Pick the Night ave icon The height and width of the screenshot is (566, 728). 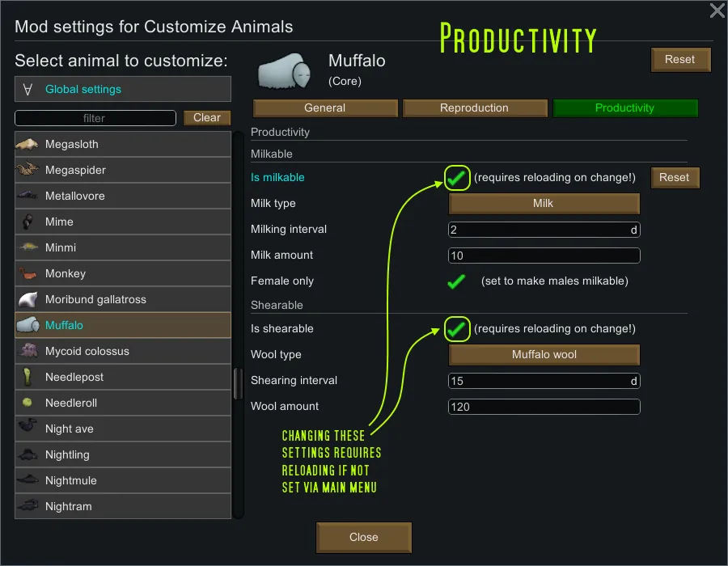[x=28, y=429]
